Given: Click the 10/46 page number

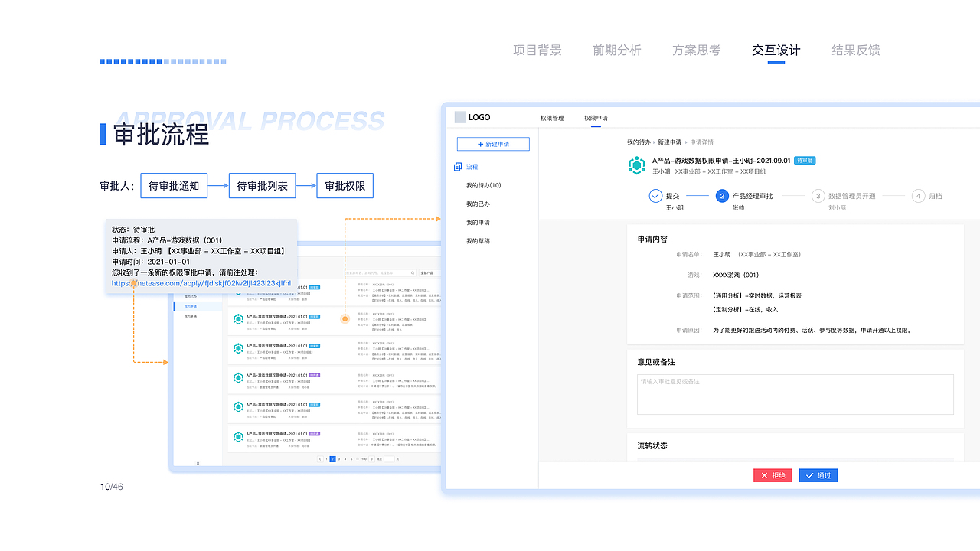Looking at the screenshot, I should 112,487.
